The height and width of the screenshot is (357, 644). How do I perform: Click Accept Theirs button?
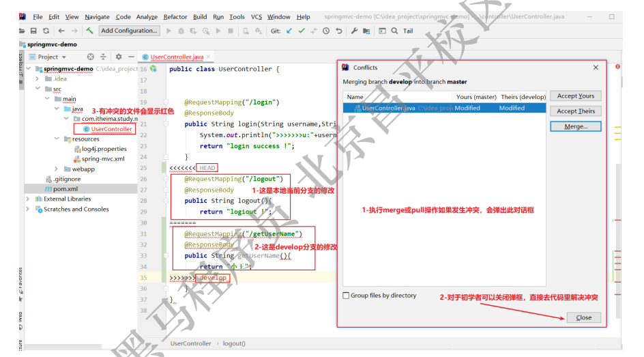[x=575, y=111]
